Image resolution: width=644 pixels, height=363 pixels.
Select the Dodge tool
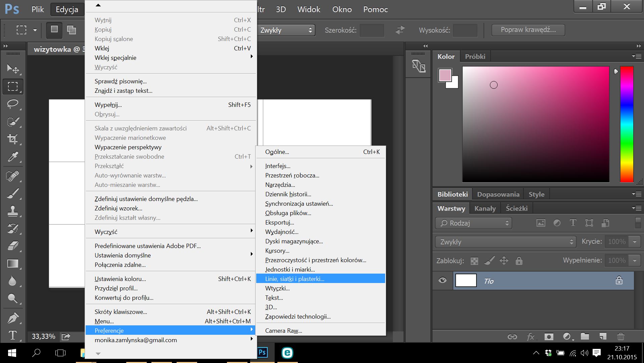(13, 298)
